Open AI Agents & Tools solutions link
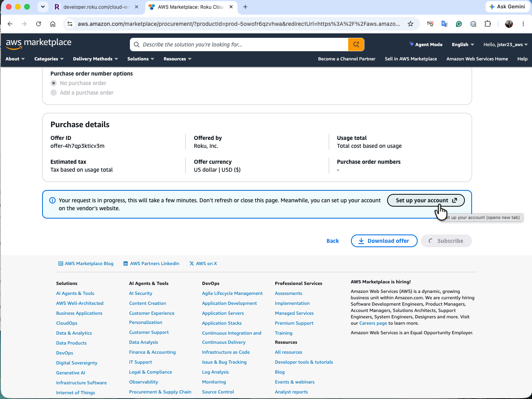 [75, 293]
